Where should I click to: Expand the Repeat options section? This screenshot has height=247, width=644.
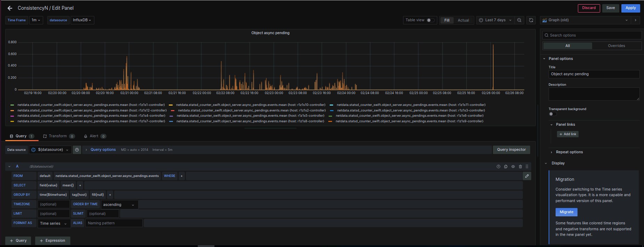pos(569,152)
